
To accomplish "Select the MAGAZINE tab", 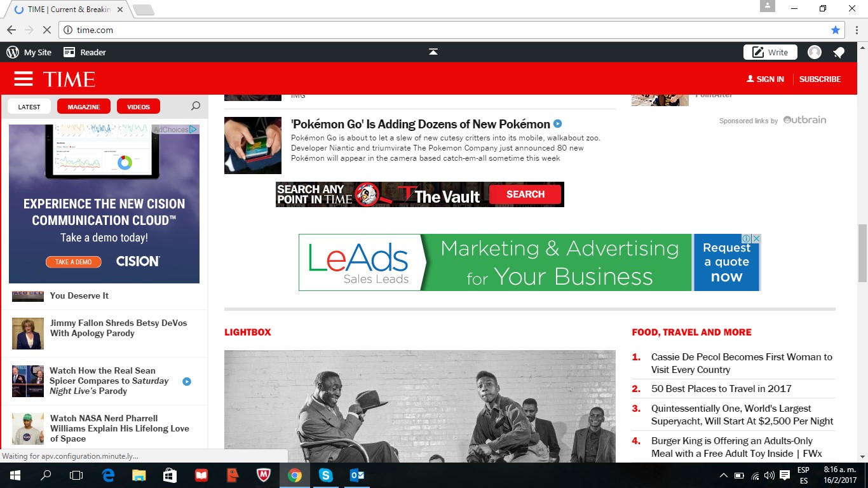I will [x=84, y=107].
